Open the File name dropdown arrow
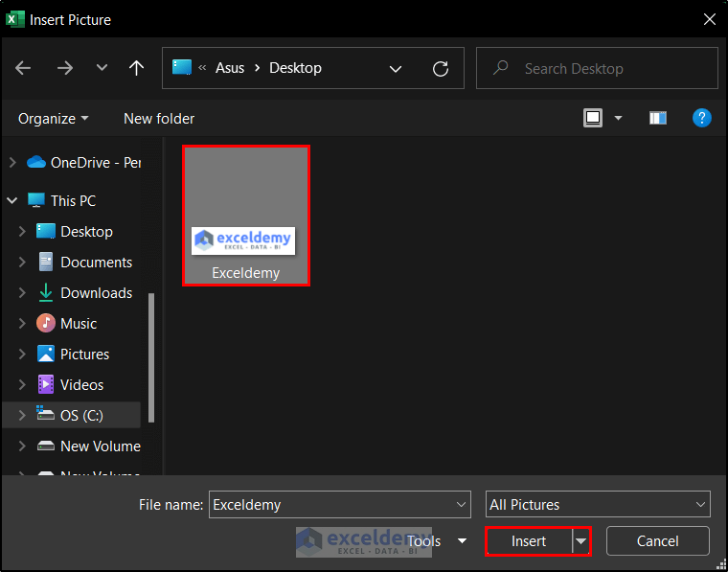The width and height of the screenshot is (728, 572). click(x=461, y=504)
